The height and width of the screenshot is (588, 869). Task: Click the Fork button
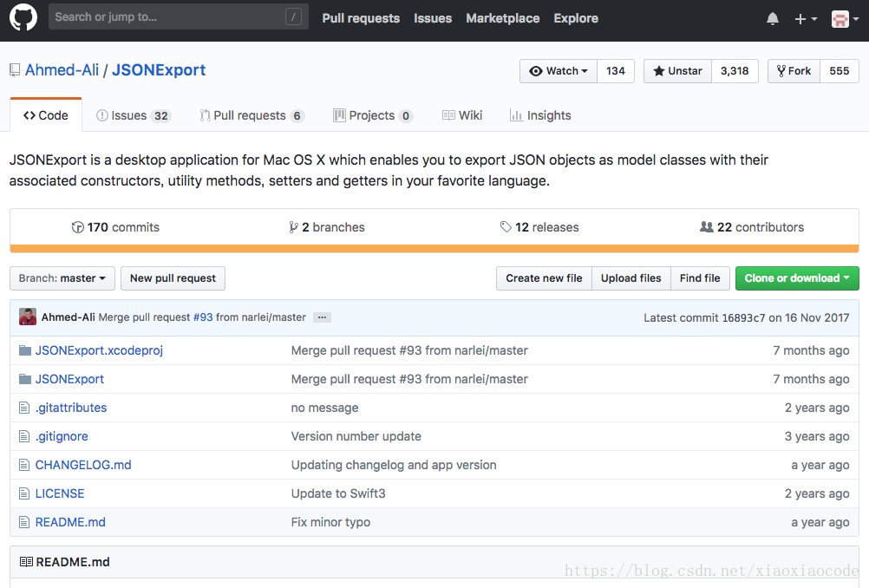[x=794, y=71]
